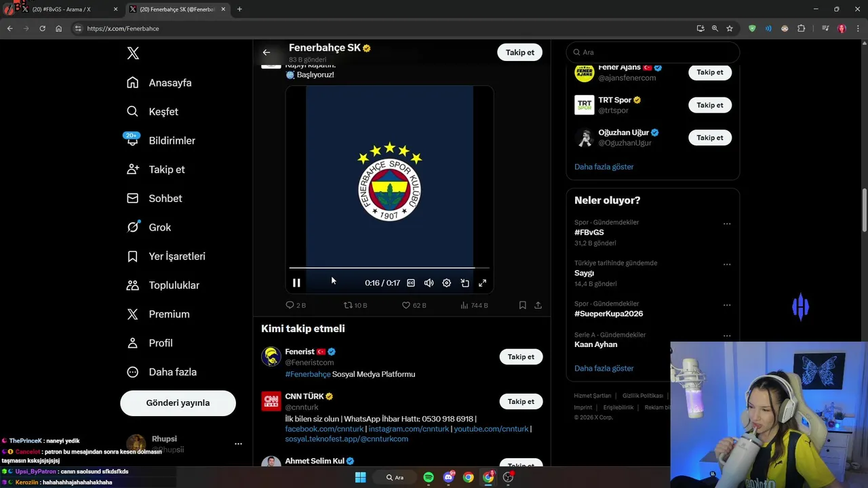This screenshot has height=488, width=868.
Task: Open Spotify from the taskbar
Action: click(429, 478)
